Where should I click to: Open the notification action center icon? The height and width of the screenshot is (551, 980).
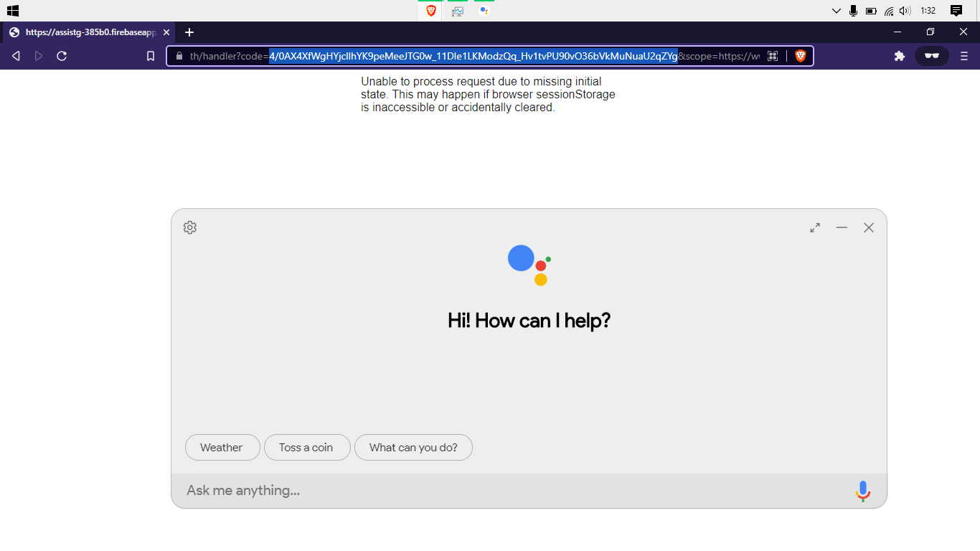pos(956,11)
